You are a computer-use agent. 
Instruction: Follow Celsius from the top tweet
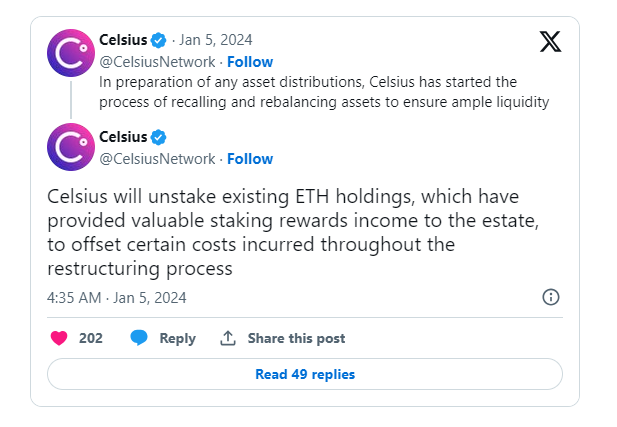[250, 62]
